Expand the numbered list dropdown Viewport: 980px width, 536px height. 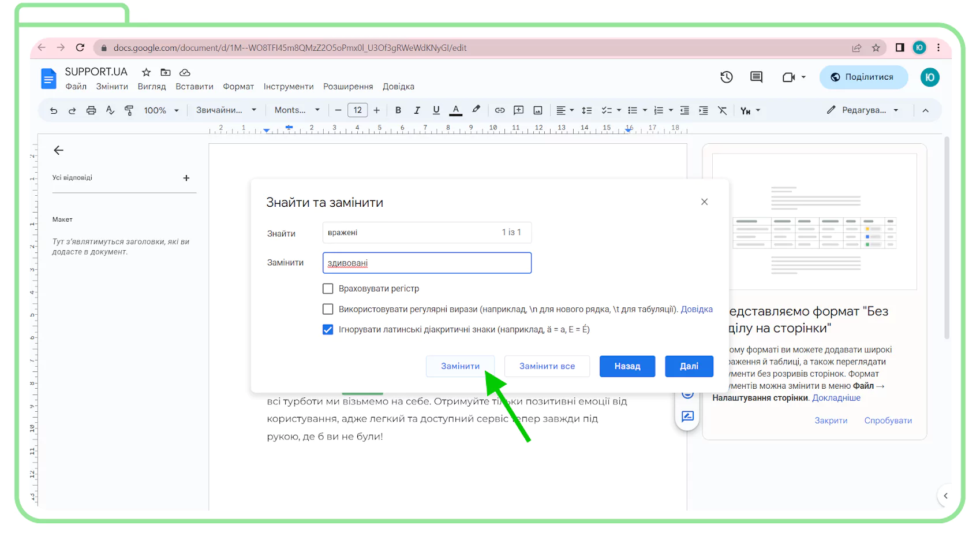pyautogui.click(x=671, y=110)
